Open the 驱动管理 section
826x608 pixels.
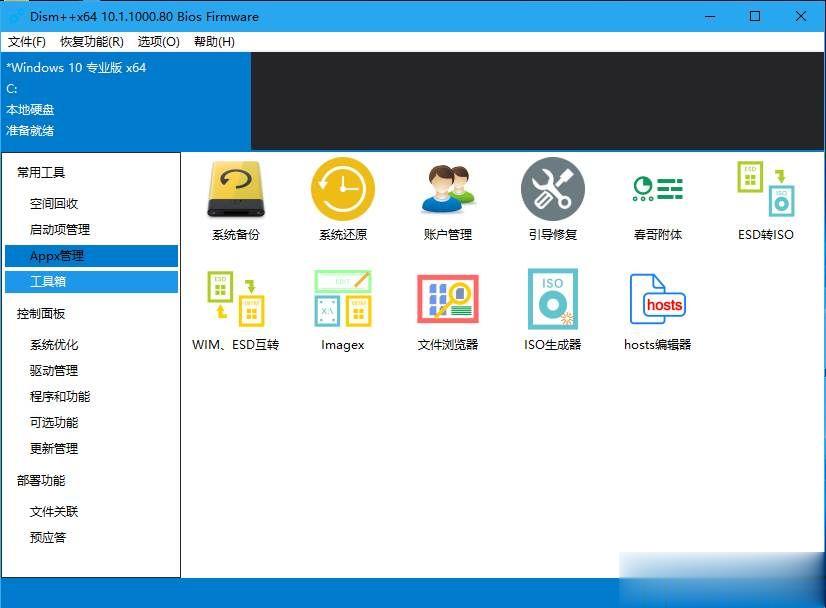point(53,370)
